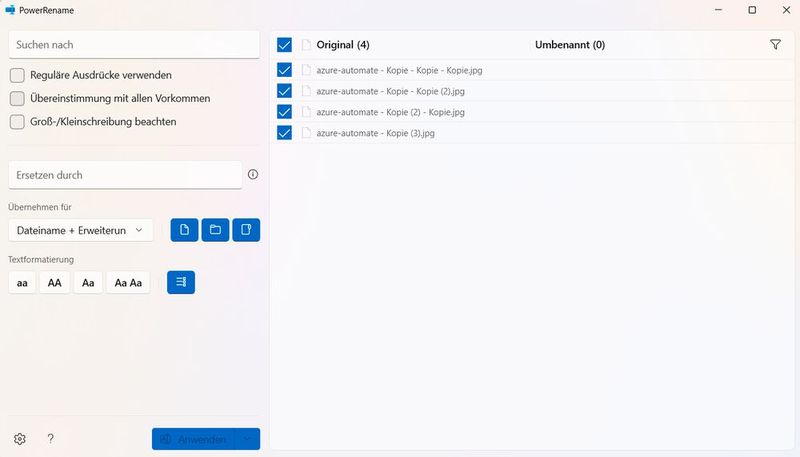Open the help question mark
800x457 pixels.
[51, 439]
